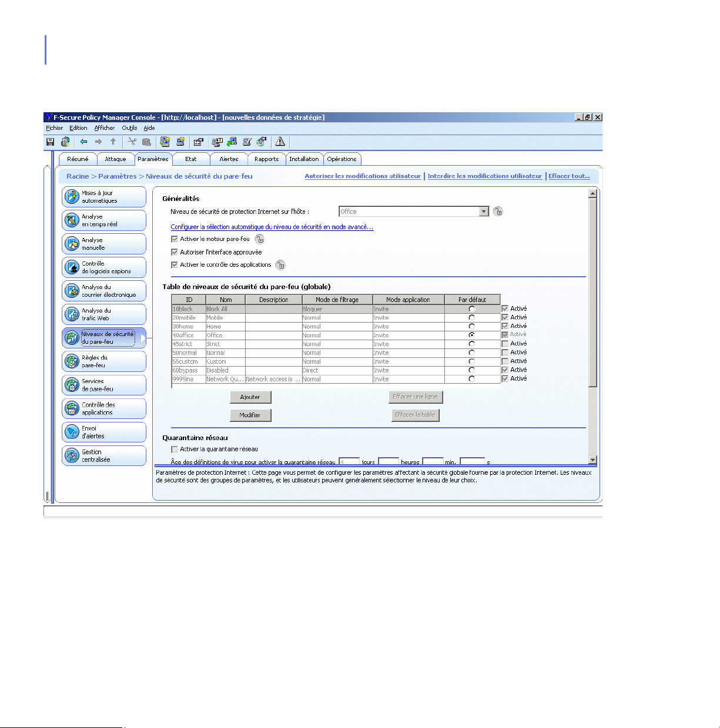Click lock icon beside security level dropdown

coord(498,212)
